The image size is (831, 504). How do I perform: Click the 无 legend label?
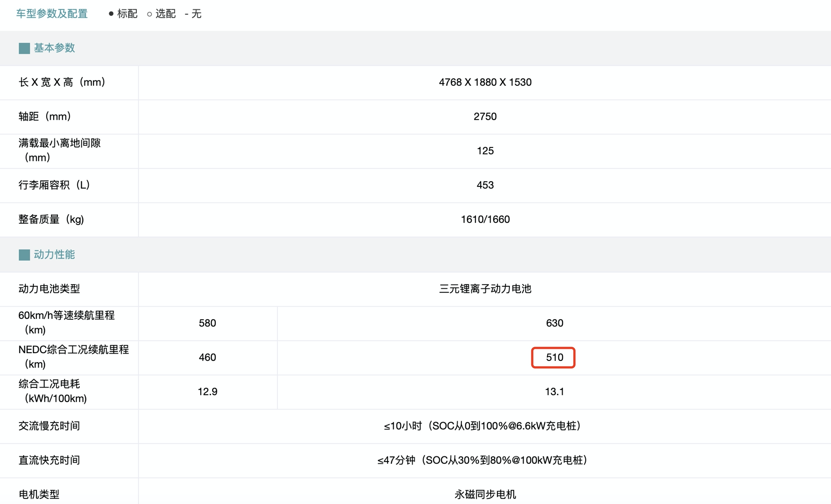point(196,14)
